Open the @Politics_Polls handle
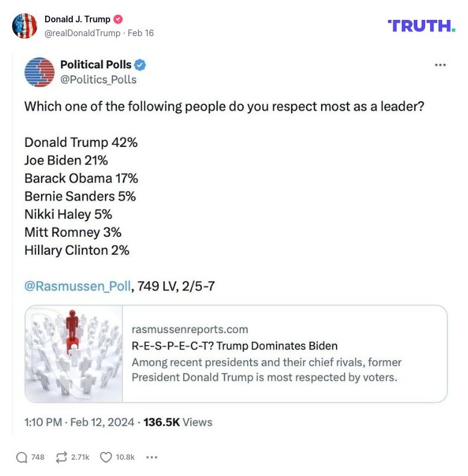The image size is (468, 476). [x=98, y=80]
